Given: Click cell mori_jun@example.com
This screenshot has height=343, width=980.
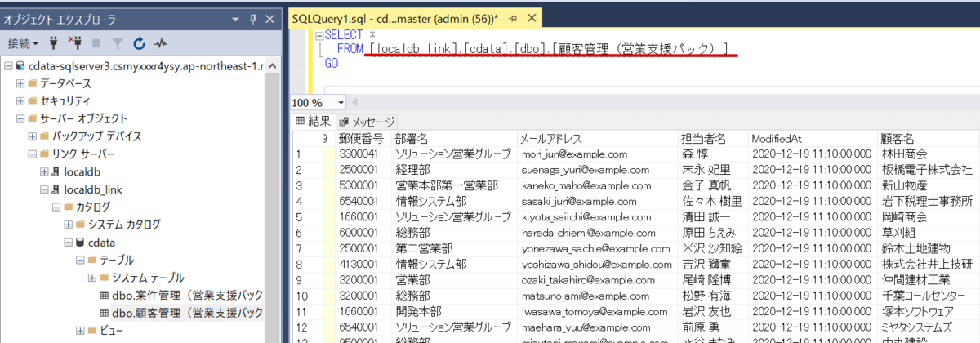Looking at the screenshot, I should tap(598, 154).
